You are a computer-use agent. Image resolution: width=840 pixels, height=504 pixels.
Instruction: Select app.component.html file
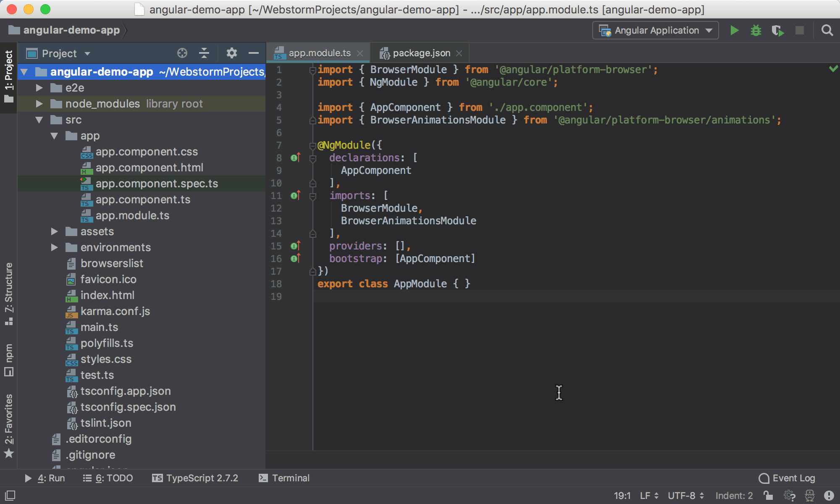point(149,168)
